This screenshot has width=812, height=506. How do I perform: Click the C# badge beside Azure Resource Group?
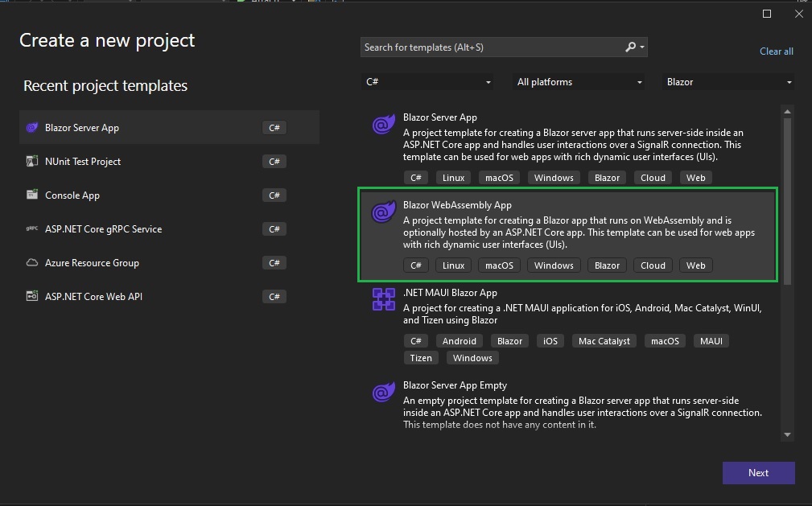tap(274, 262)
